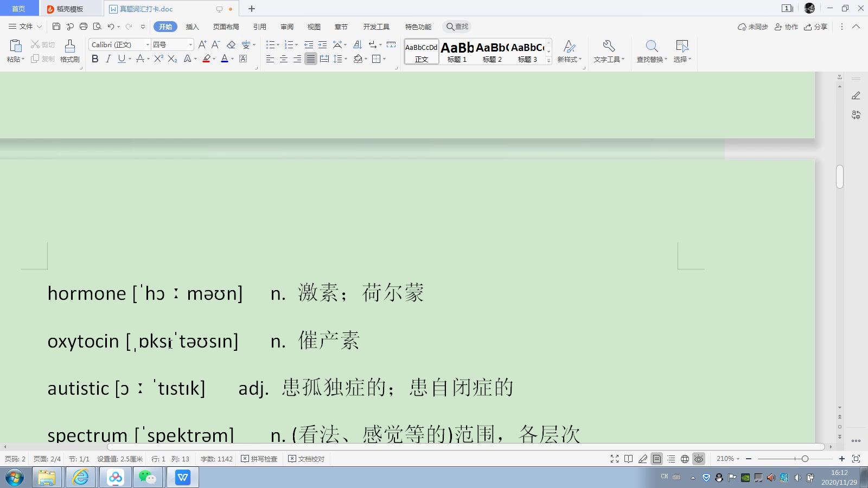
Task: Switch to outline view in status bar
Action: pyautogui.click(x=671, y=459)
